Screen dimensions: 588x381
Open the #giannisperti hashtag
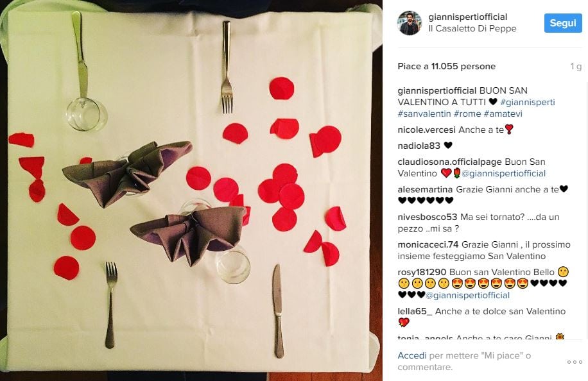tap(527, 102)
